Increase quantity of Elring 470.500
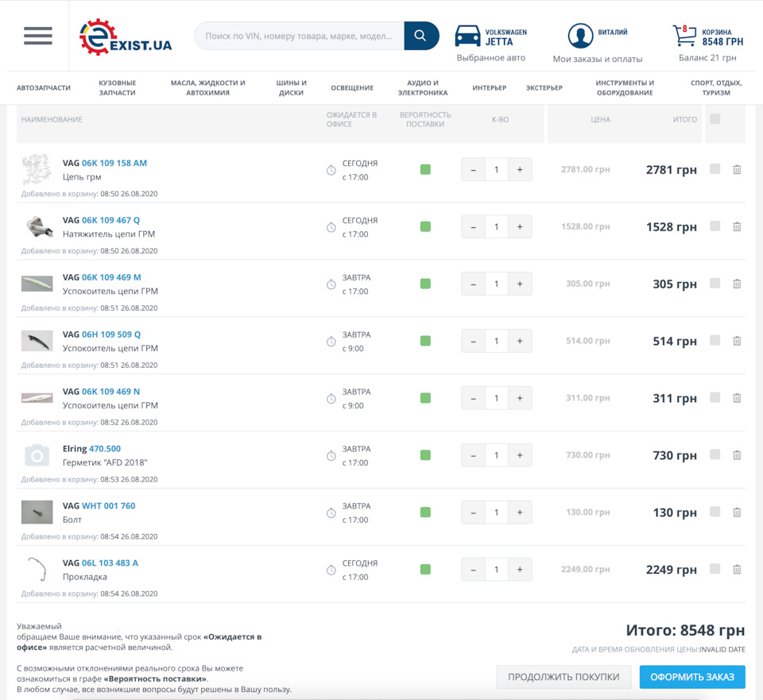 point(520,455)
